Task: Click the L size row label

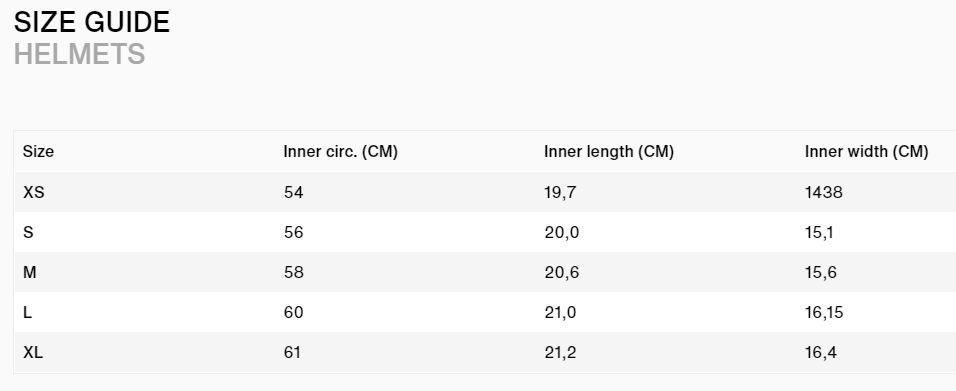Action: click(x=27, y=312)
